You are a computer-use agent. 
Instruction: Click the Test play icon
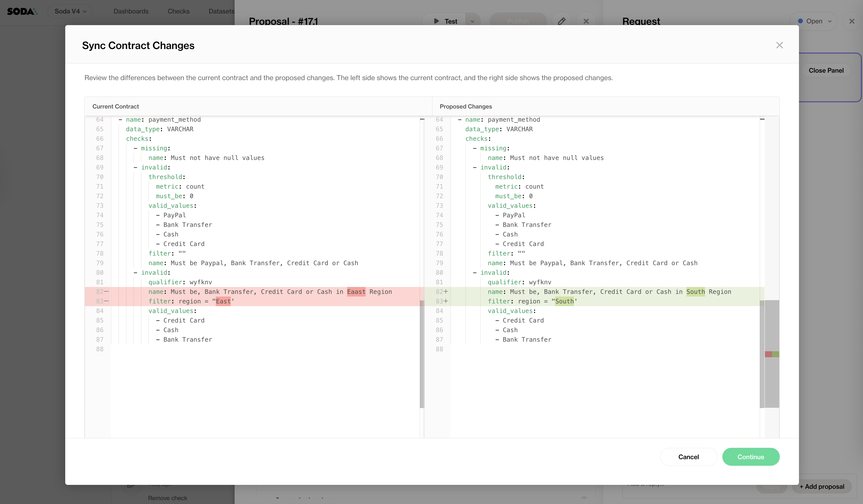click(x=436, y=21)
